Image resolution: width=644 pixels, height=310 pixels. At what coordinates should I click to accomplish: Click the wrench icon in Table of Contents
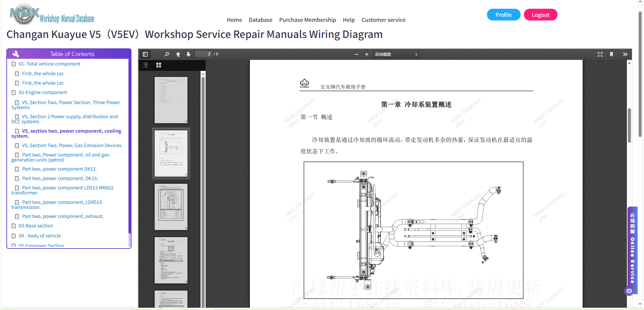(15, 54)
